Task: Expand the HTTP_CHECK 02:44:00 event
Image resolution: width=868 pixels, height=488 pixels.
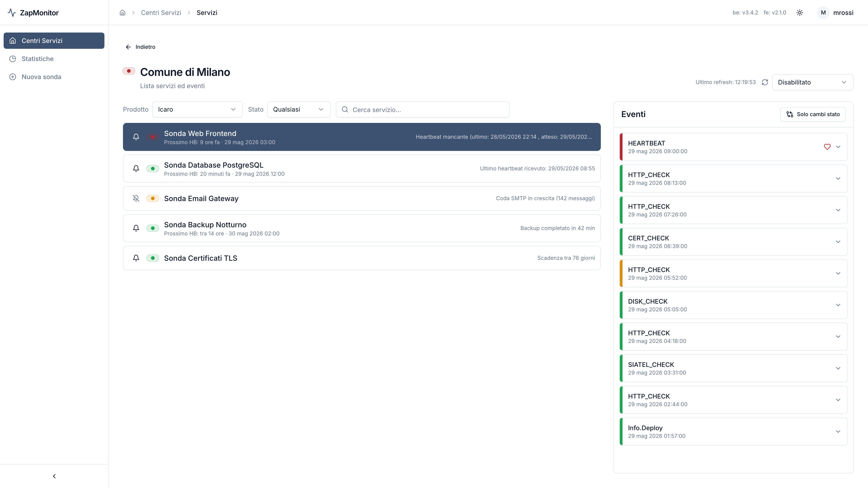Action: [x=838, y=400]
